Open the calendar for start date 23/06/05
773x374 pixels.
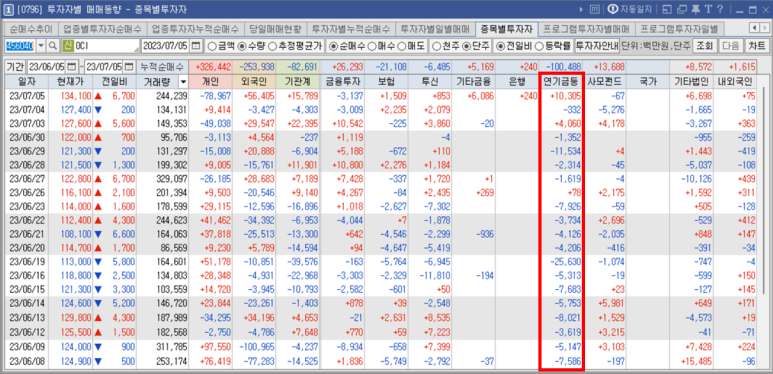point(72,67)
